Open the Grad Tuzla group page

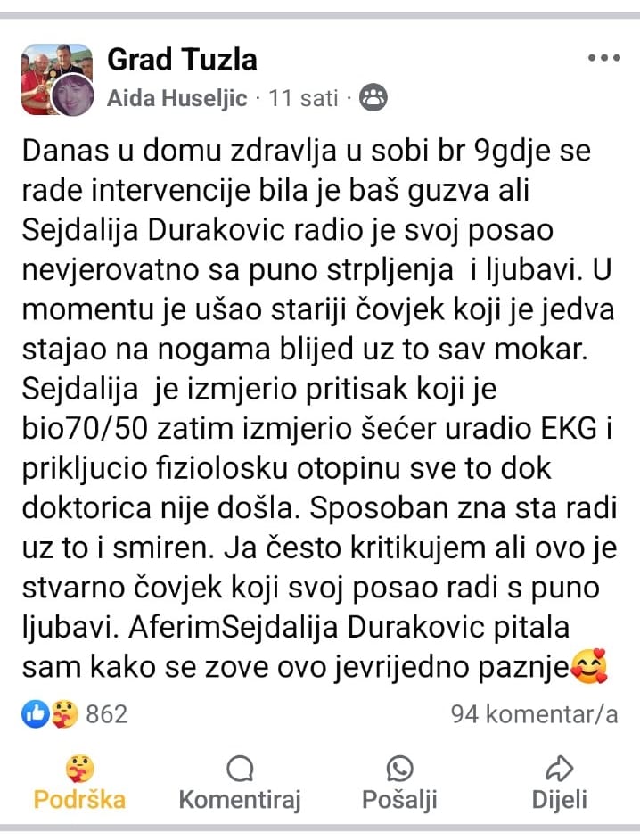pos(182,59)
